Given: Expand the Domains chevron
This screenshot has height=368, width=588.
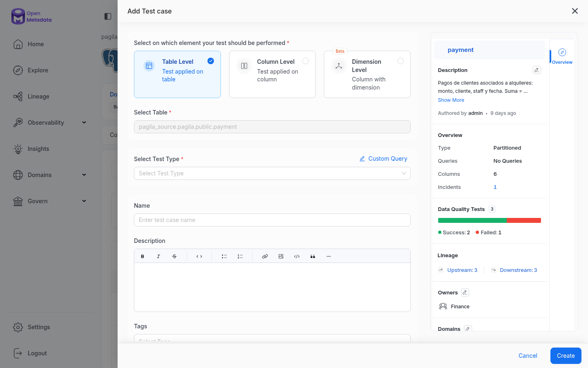Looking at the screenshot, I should point(84,175).
